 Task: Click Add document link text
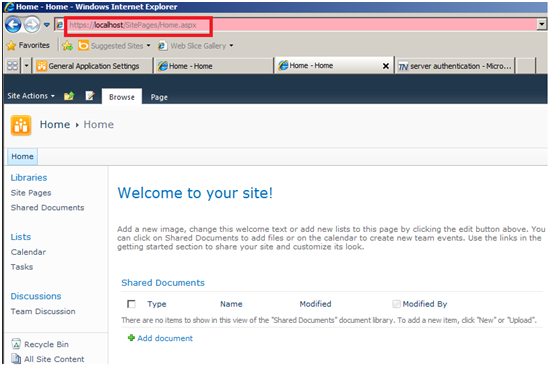point(165,338)
